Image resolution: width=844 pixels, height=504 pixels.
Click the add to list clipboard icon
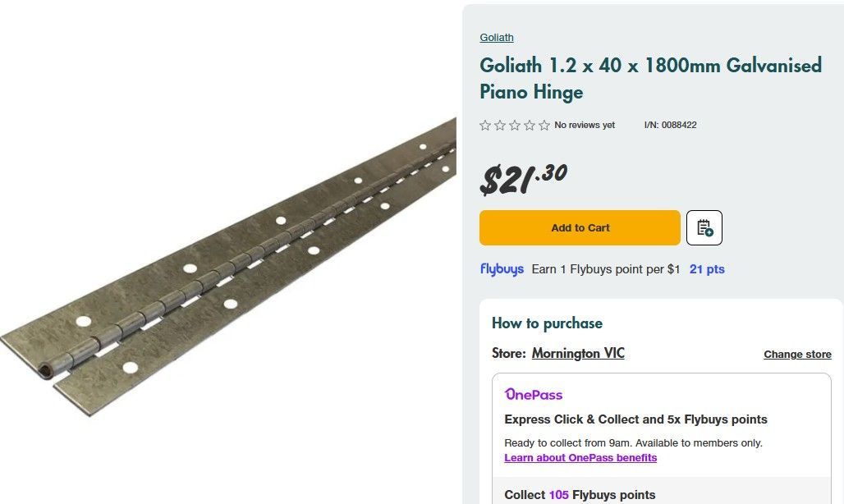point(704,228)
